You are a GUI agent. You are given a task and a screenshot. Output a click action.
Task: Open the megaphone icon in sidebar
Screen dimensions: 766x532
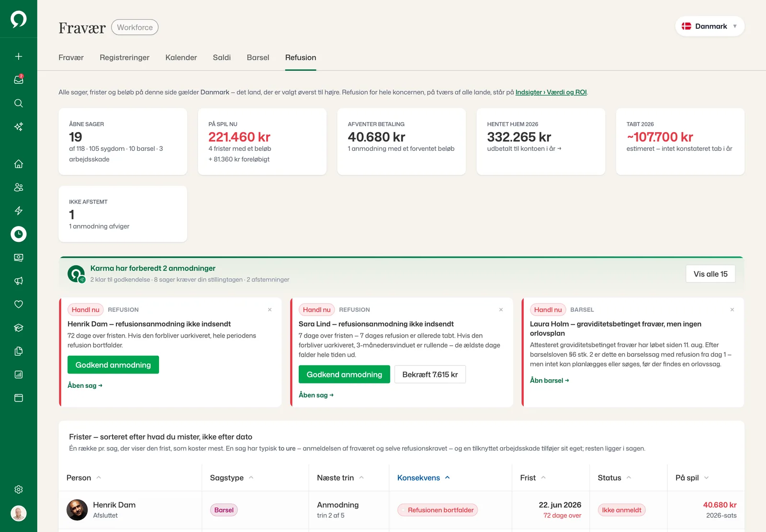point(19,281)
